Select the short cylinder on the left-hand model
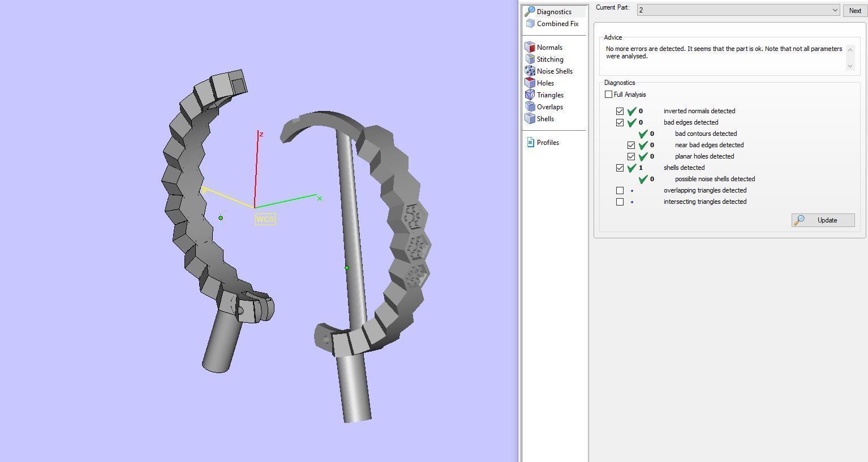The image size is (868, 462). point(222,341)
